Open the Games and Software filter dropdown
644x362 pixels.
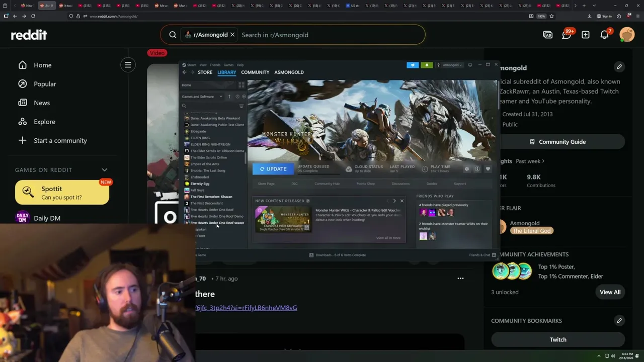(x=202, y=97)
